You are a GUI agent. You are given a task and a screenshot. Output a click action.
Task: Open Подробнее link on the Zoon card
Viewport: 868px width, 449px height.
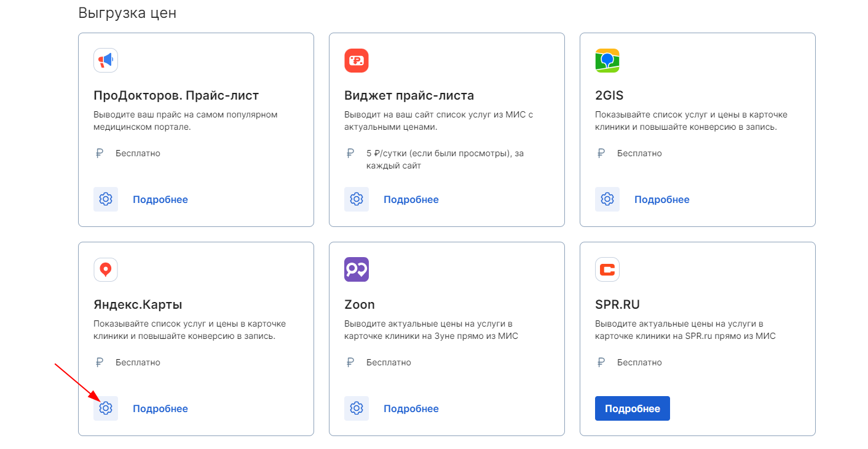click(x=411, y=408)
